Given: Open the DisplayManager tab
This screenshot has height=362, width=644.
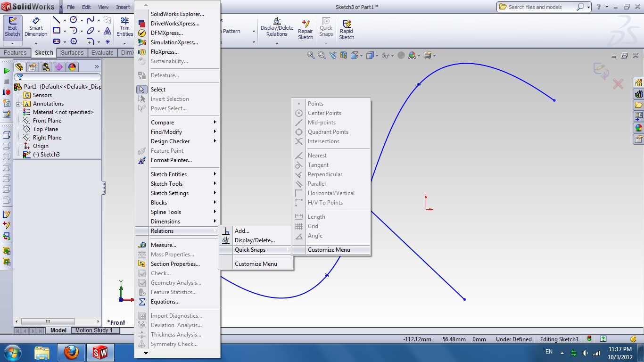Looking at the screenshot, I should coord(72,67).
